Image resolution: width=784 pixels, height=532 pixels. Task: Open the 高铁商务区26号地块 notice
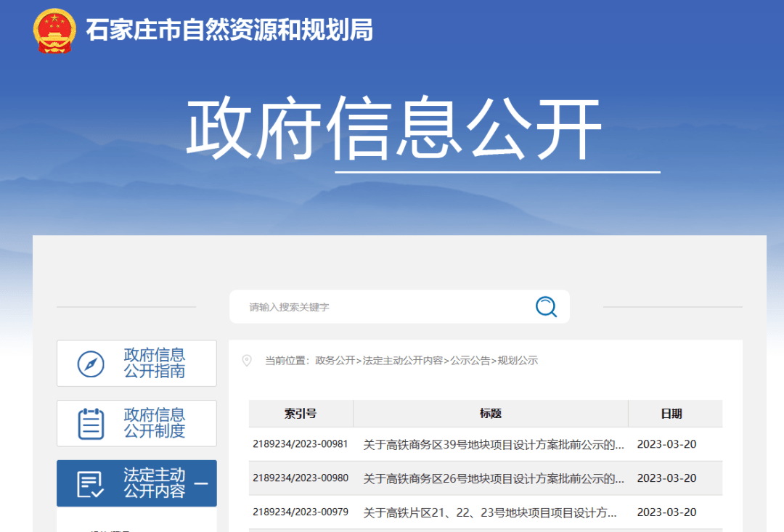coord(494,478)
